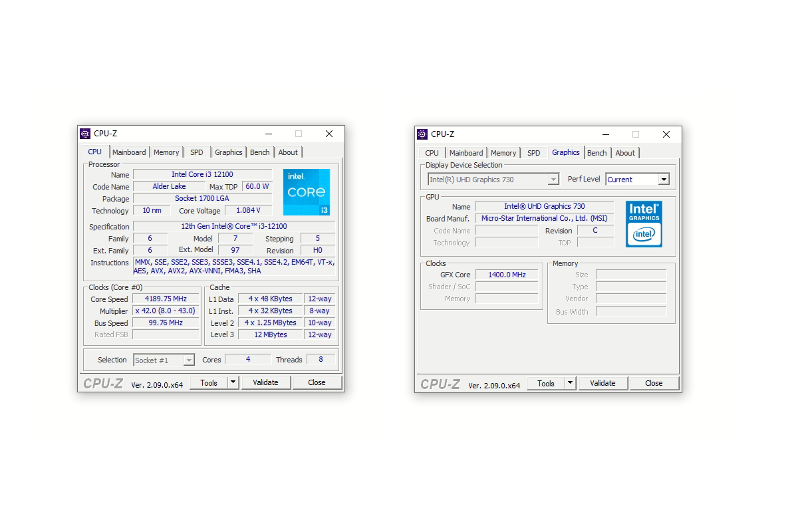The image size is (798, 532).
Task: Click the CPU-Z app icon in right window title bar
Action: [x=422, y=134]
